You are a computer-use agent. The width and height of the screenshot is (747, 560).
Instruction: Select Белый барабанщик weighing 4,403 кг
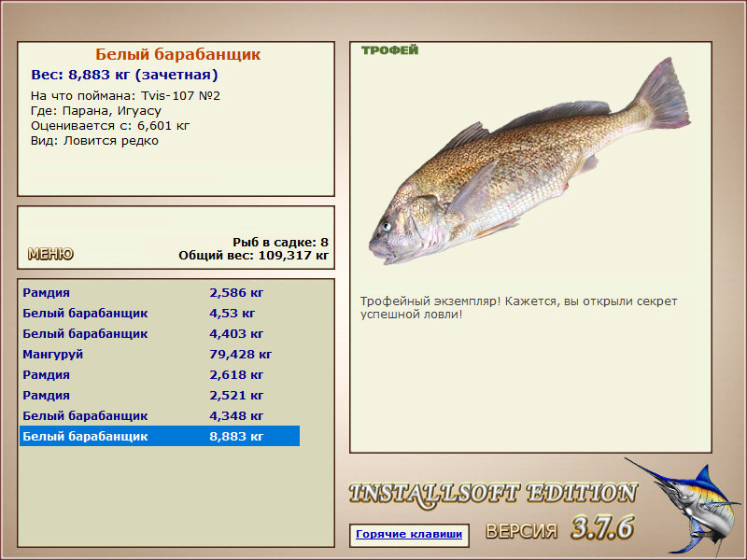pos(160,333)
